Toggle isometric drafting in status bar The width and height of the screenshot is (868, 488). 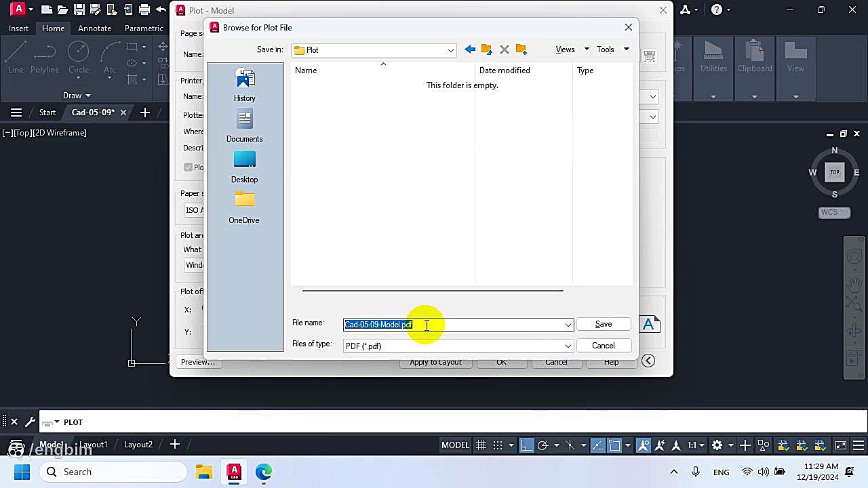click(570, 445)
